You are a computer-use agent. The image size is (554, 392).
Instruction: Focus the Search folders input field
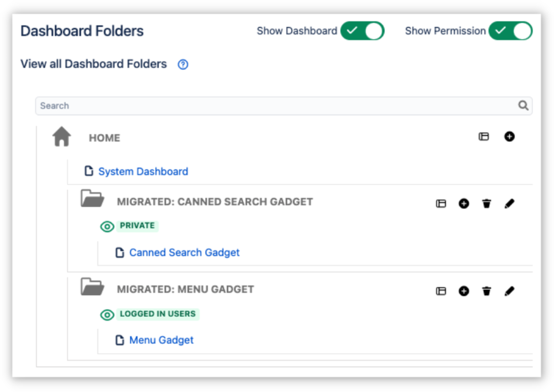[x=277, y=106]
